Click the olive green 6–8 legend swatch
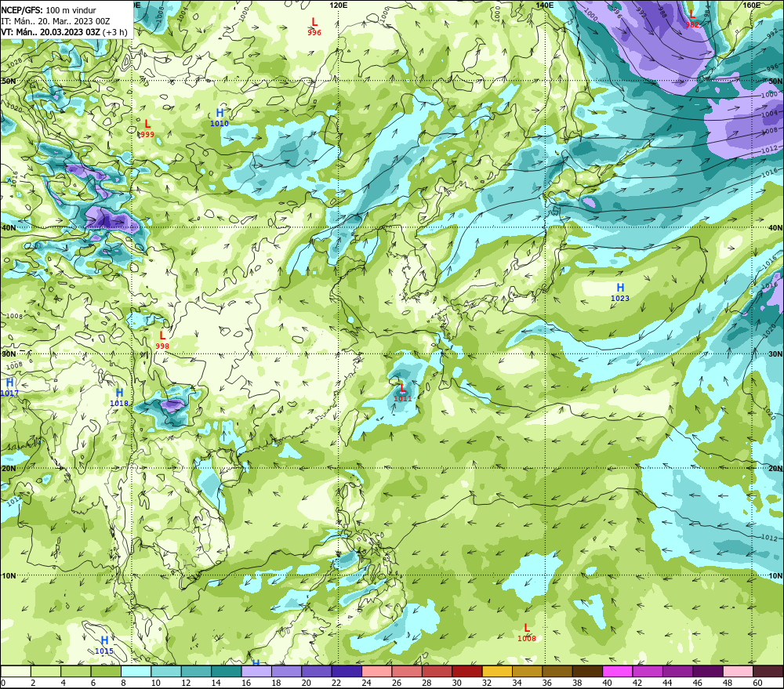This screenshot has width=784, height=689. (106, 671)
